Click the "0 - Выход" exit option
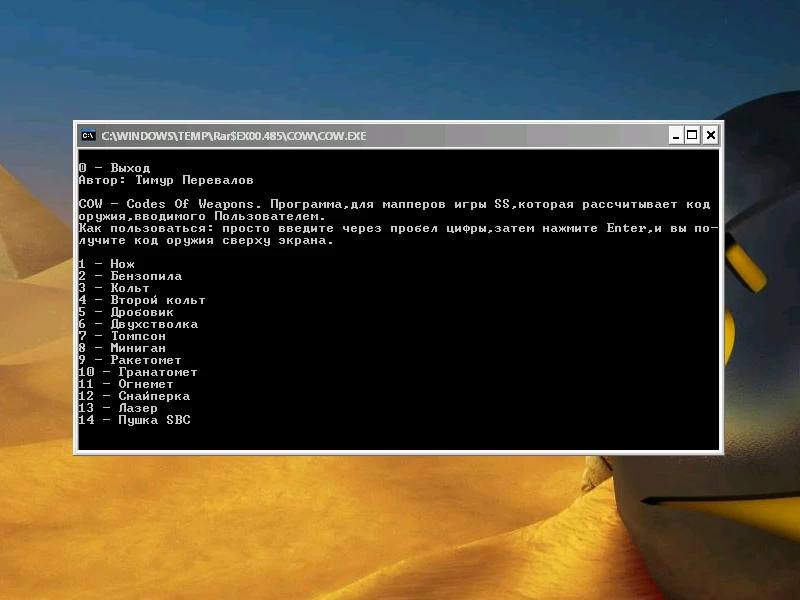Viewport: 800px width, 600px height. pyautogui.click(x=113, y=167)
